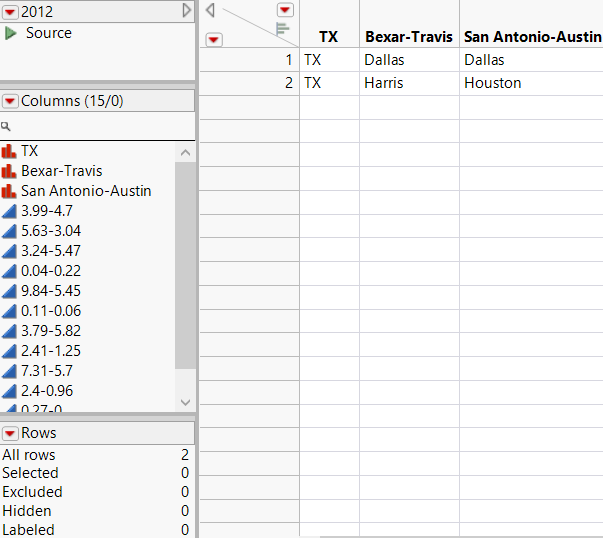Screen dimensions: 603x538
Task: Click Harris cell under Bexar-Travis
Action: [x=410, y=83]
